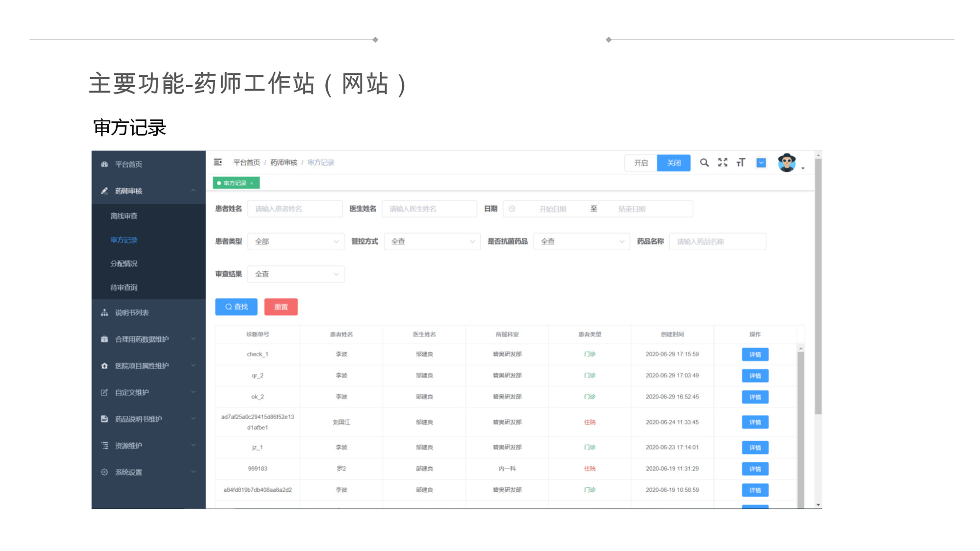Select the green 审方记录 page tab

(x=236, y=183)
